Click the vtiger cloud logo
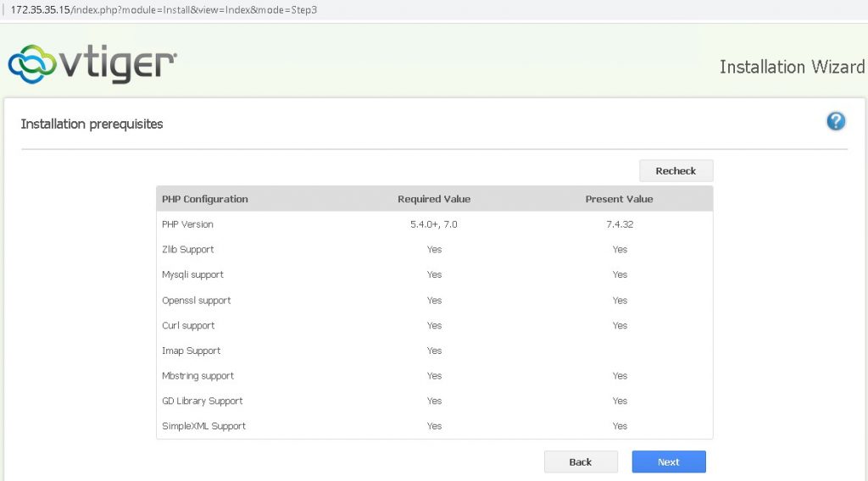 (92, 64)
